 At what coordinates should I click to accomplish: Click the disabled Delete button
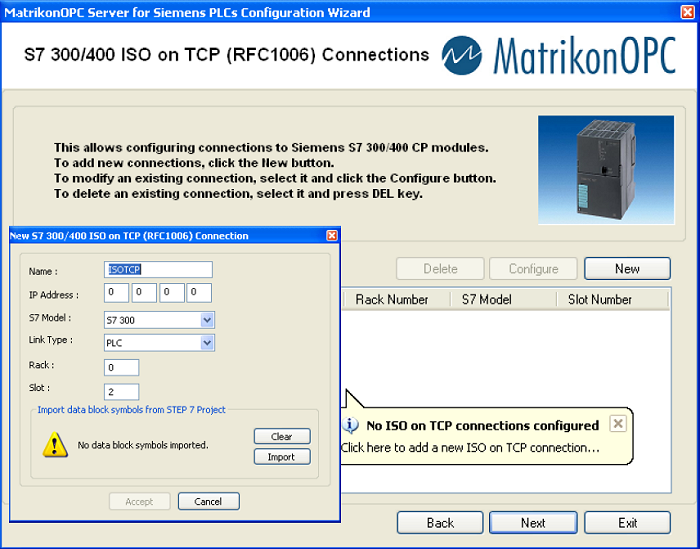440,268
